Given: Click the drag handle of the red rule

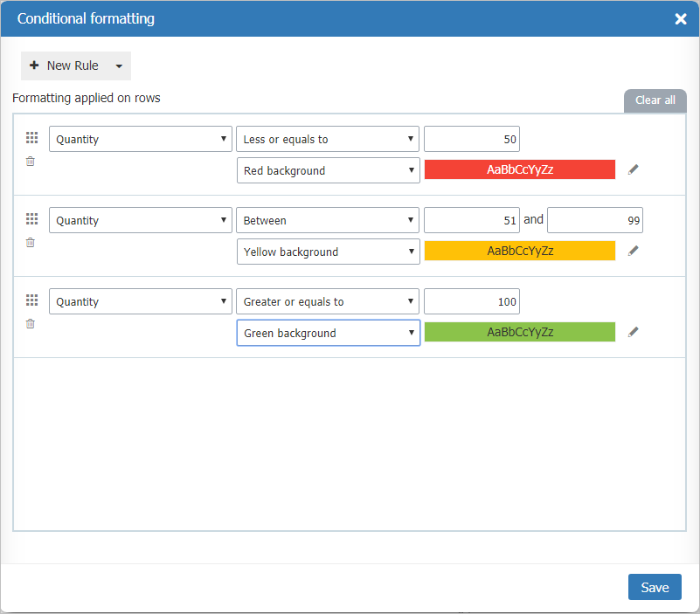Looking at the screenshot, I should [32, 138].
